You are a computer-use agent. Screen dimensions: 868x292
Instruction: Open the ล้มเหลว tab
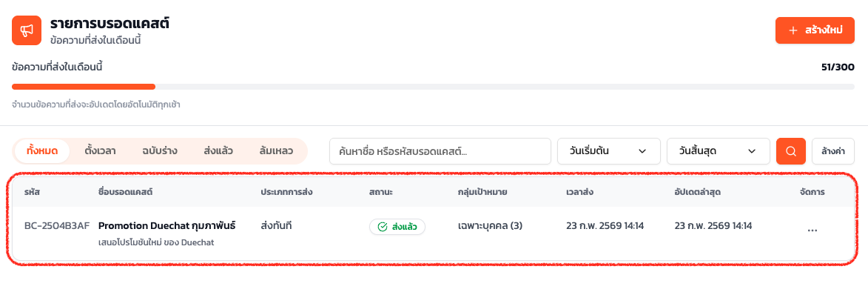coord(276,150)
